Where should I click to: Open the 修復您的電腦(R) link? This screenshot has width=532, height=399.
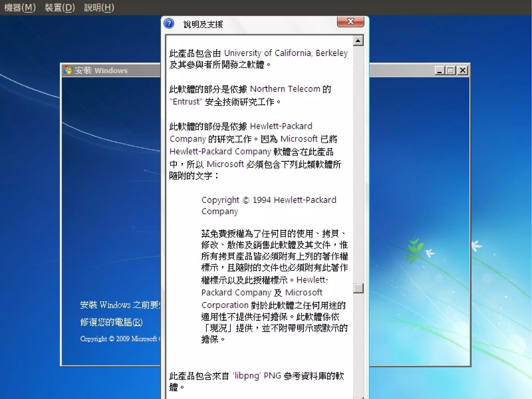tap(111, 322)
